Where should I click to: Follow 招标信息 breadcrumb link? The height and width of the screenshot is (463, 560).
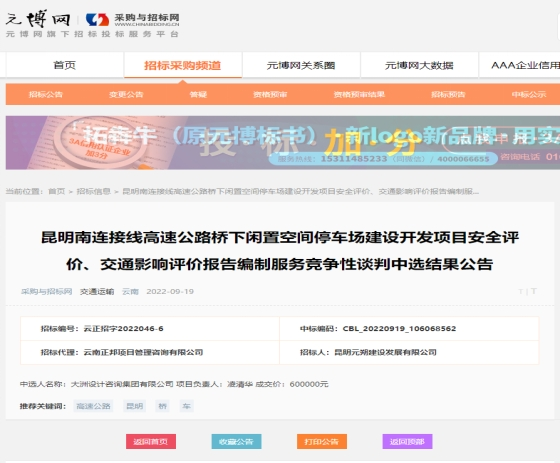point(94,191)
